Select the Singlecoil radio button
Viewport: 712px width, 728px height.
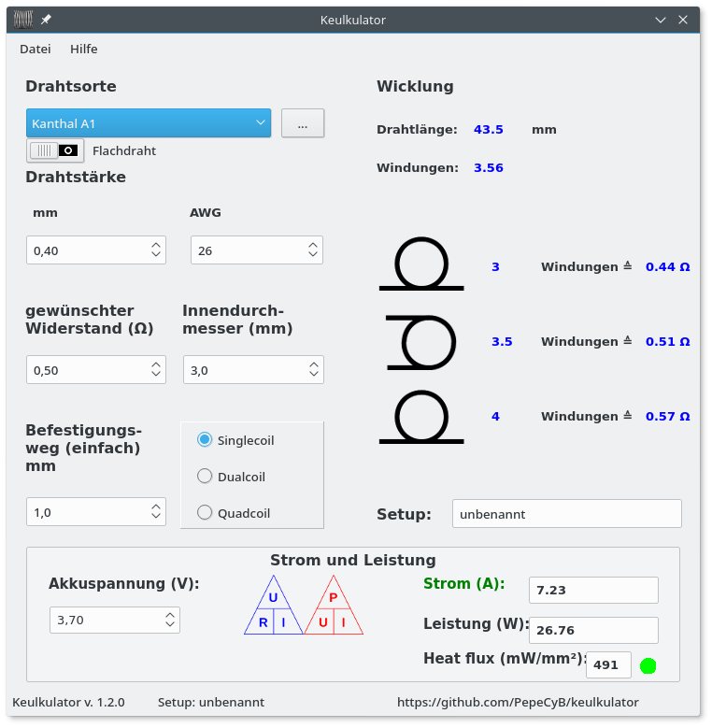205,440
